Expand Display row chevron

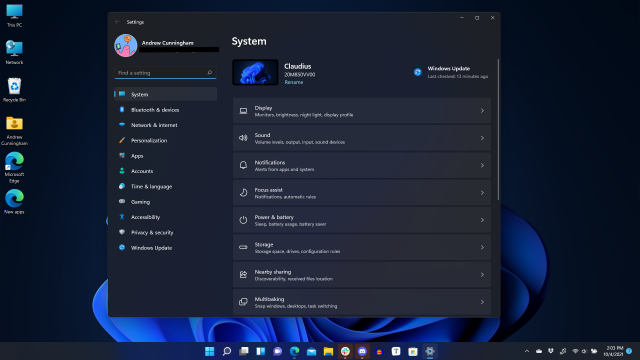pos(482,111)
